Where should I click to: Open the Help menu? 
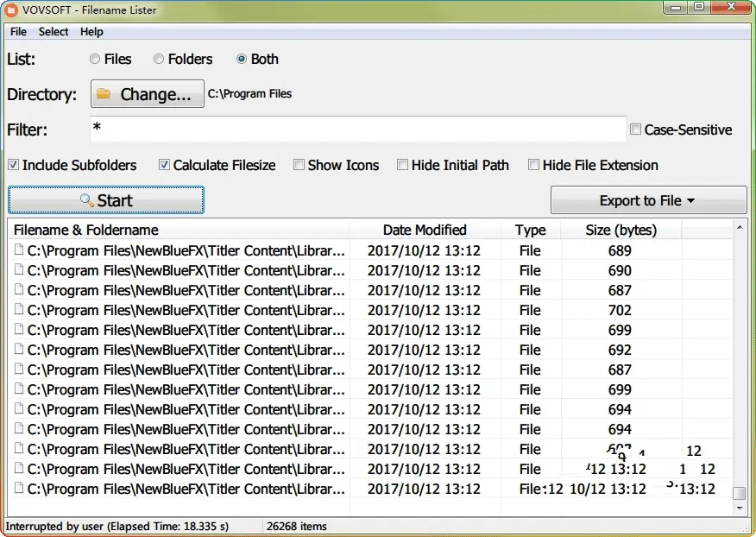(x=91, y=32)
